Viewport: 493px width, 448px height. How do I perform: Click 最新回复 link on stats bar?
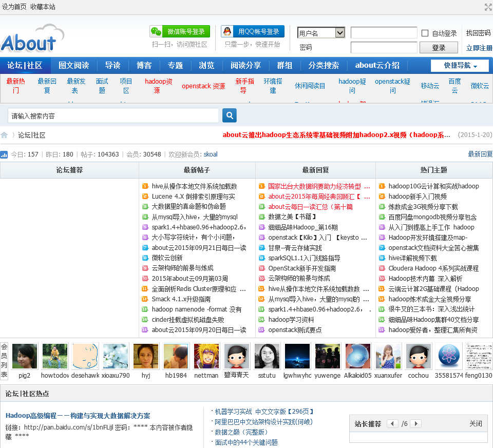point(480,154)
